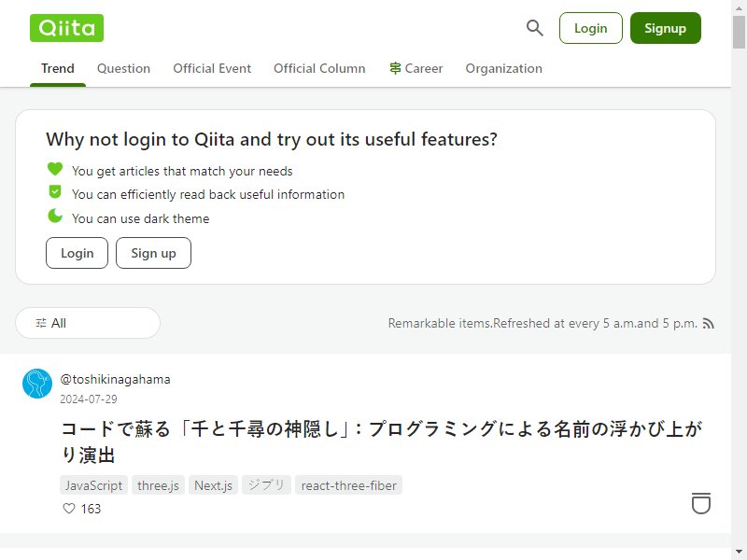Open toshikinagahama's avatar

(37, 384)
